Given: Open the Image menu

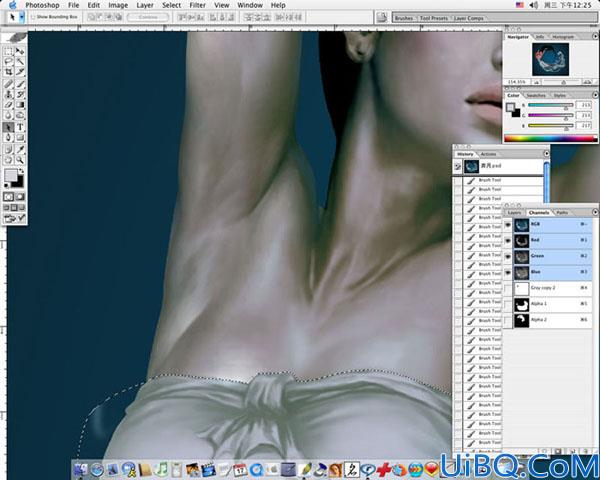Looking at the screenshot, I should point(118,5).
